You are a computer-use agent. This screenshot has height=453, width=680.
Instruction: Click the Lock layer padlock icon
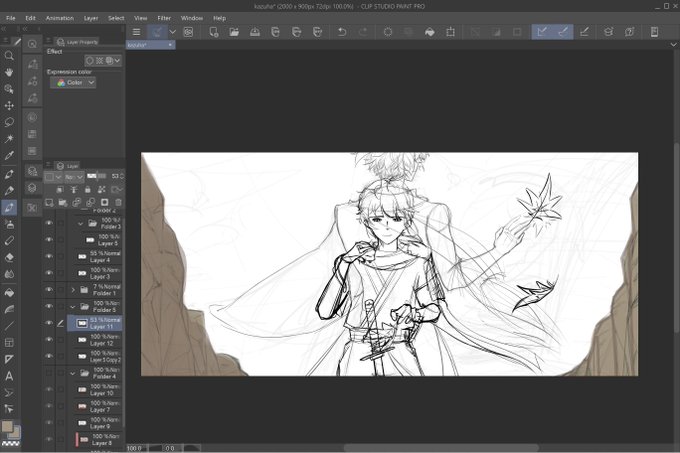coord(88,189)
